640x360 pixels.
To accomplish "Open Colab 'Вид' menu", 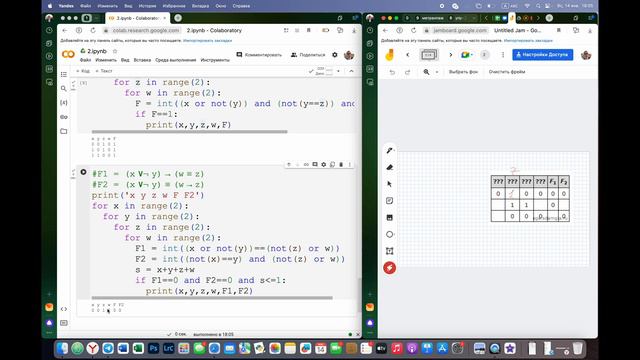I will click(x=125, y=60).
